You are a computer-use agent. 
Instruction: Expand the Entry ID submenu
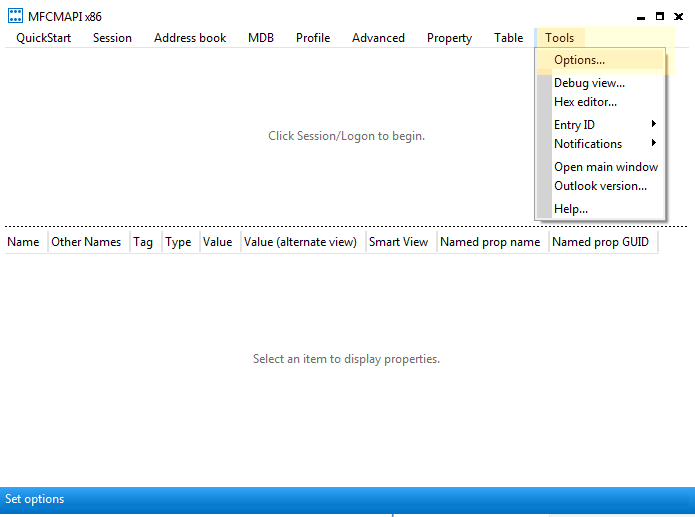[601, 125]
